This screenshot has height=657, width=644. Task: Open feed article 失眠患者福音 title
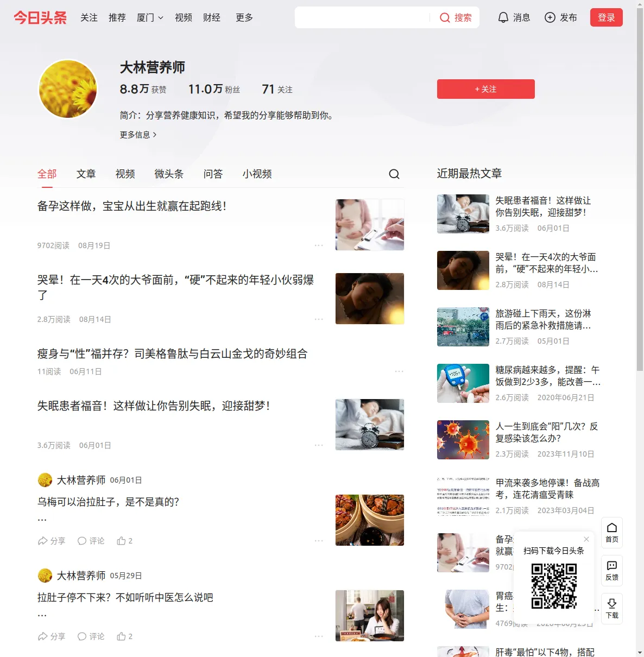pos(154,406)
